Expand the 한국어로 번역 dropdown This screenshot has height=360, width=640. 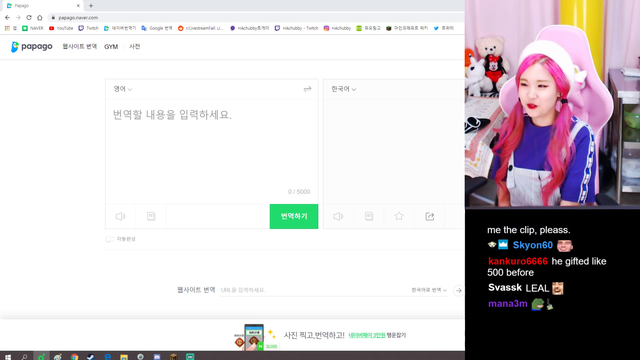point(429,290)
